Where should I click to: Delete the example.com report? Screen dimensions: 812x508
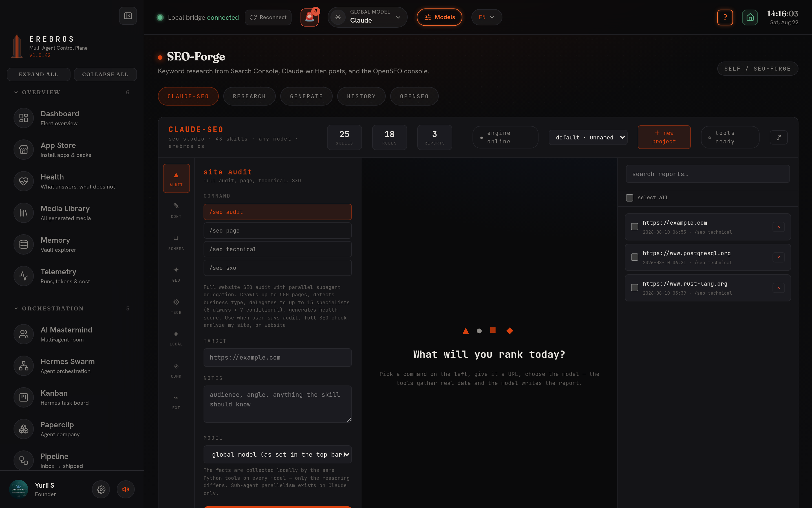coord(778,227)
